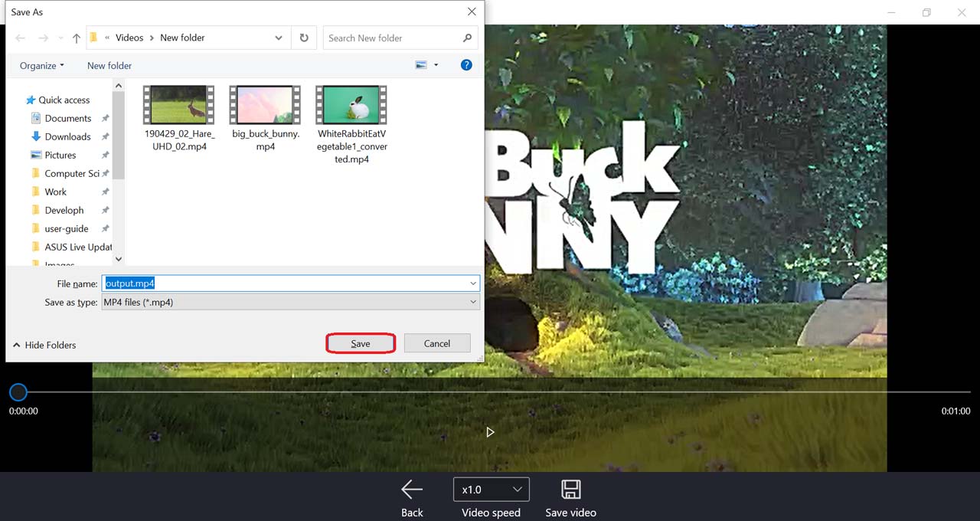
Task: Click New folder in toolbar
Action: pyautogui.click(x=109, y=65)
